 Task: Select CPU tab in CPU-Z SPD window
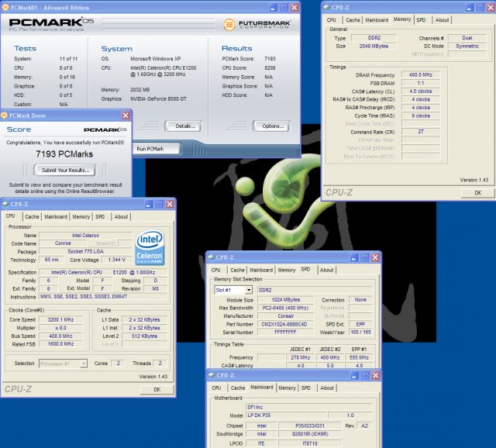pos(215,271)
